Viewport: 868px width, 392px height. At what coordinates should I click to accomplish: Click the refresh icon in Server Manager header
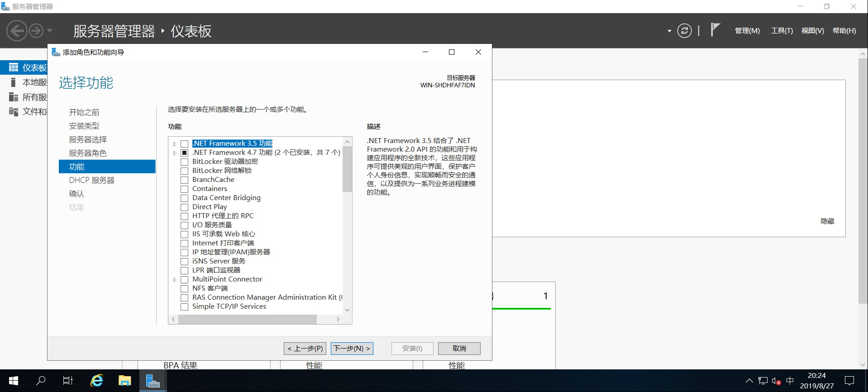[x=684, y=31]
